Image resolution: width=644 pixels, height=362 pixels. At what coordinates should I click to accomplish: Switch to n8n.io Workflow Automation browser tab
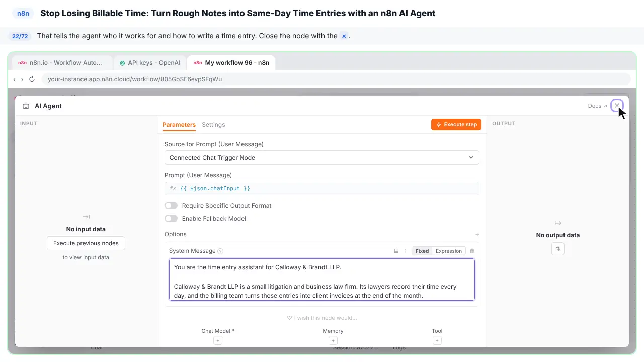[x=62, y=63]
